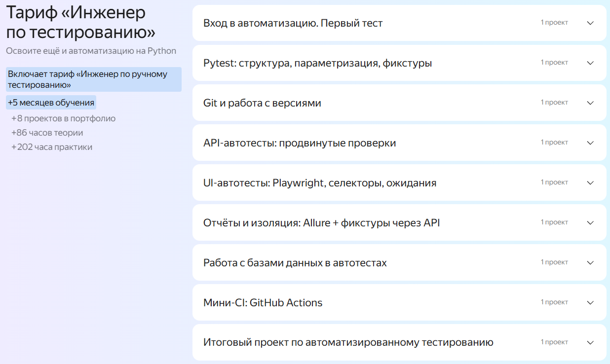Open module title "Итоговый проект по автоматизированному тестированию"
The image size is (610, 364).
click(348, 342)
